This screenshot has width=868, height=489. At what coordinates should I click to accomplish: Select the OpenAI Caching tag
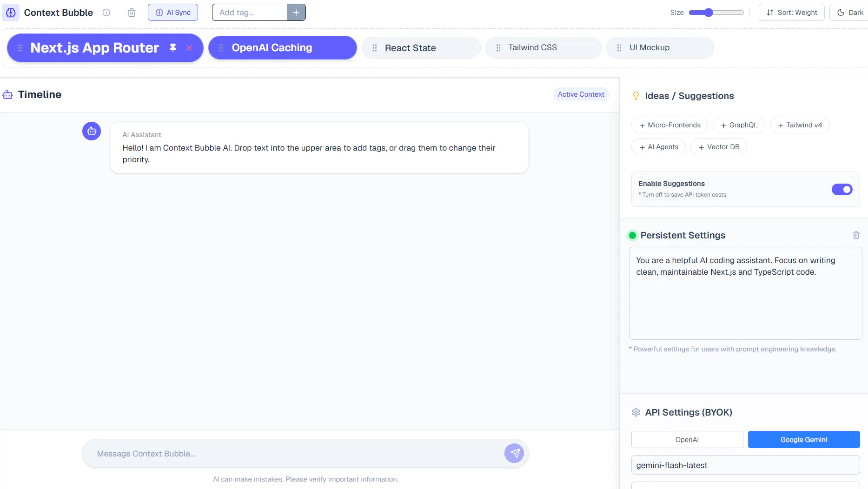tap(283, 48)
